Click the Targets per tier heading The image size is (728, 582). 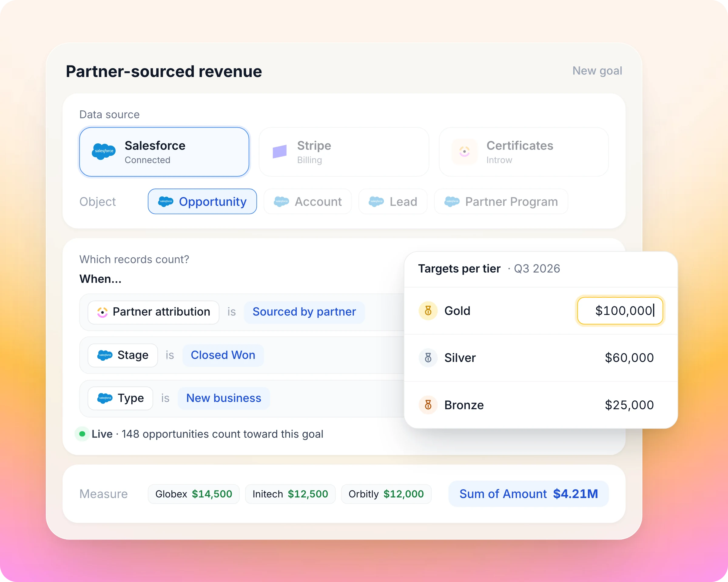point(459,269)
